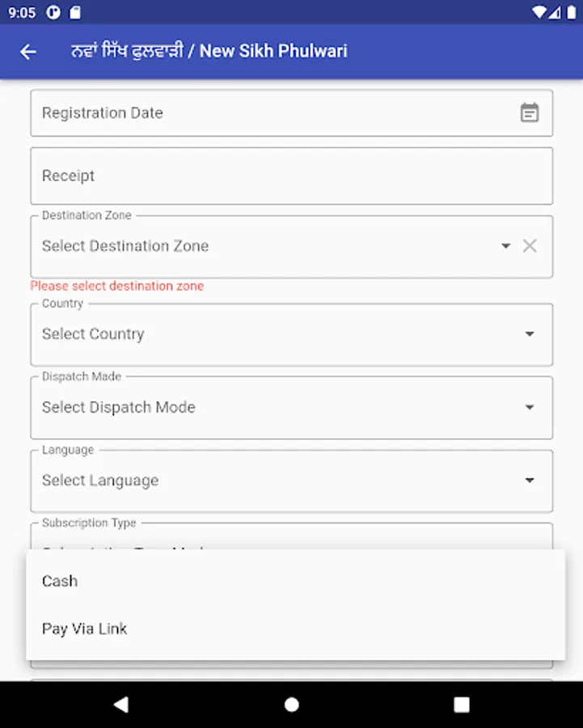Image resolution: width=583 pixels, height=728 pixels.
Task: Tap the SD card status icon
Action: pyautogui.click(x=75, y=12)
